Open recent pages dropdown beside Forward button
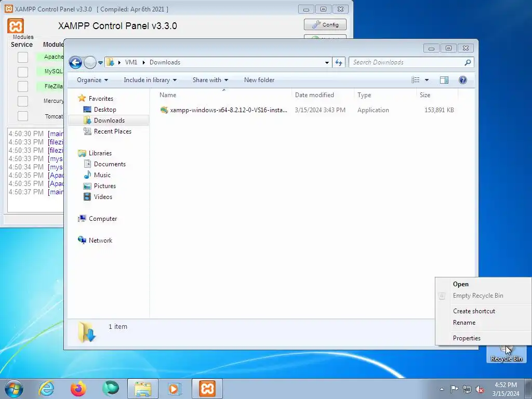Image resolution: width=532 pixels, height=399 pixels. click(100, 63)
